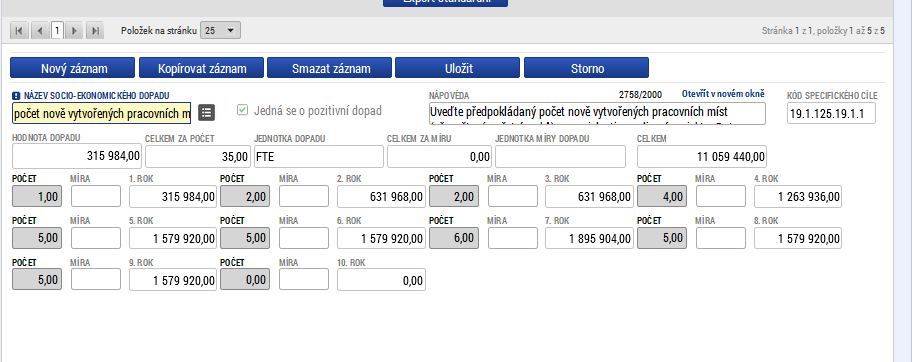Click the Počet field 0,00 for 10. rok
The image size is (912, 362).
[x=245, y=279]
